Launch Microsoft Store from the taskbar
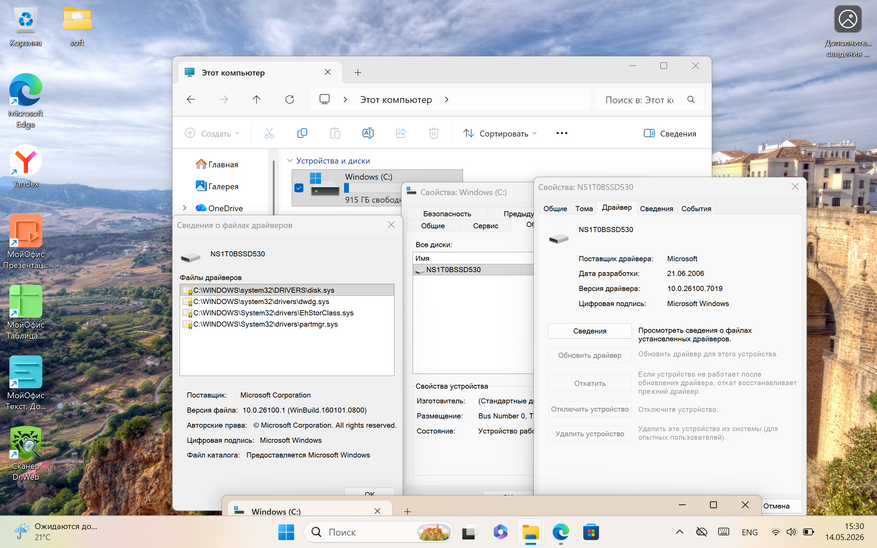This screenshot has height=548, width=877. pyautogui.click(x=591, y=532)
